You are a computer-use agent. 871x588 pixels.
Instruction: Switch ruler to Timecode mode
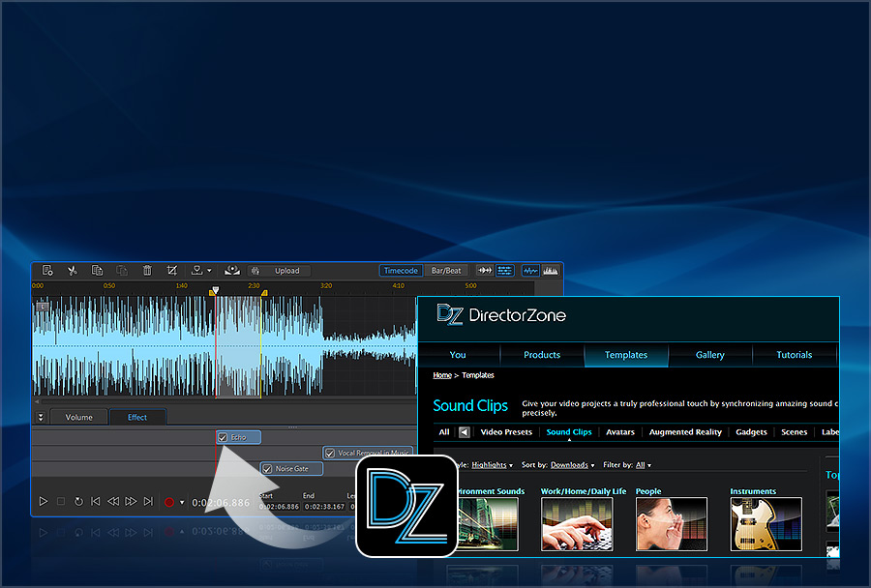click(401, 271)
